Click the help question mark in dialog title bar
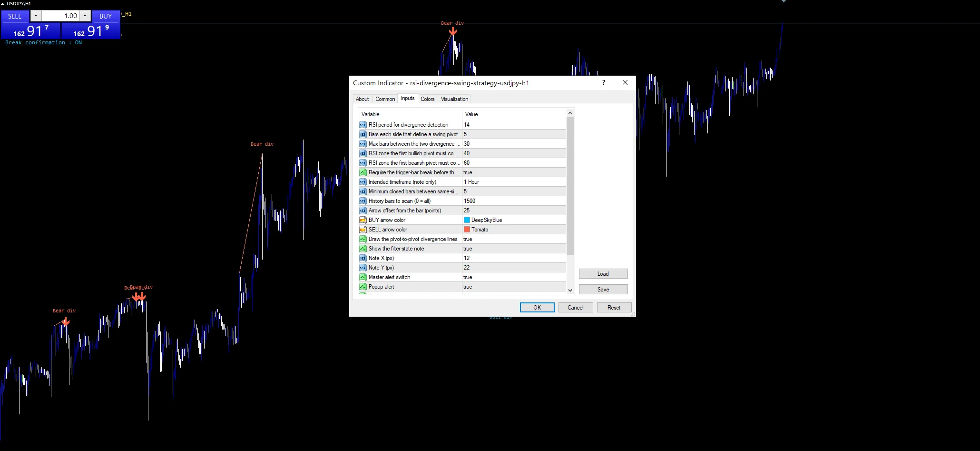 (604, 82)
